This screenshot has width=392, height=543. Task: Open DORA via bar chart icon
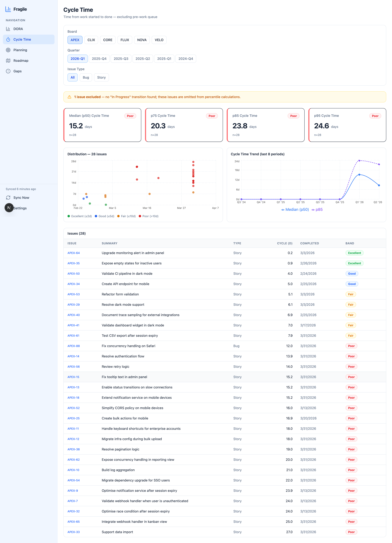[x=8, y=29]
